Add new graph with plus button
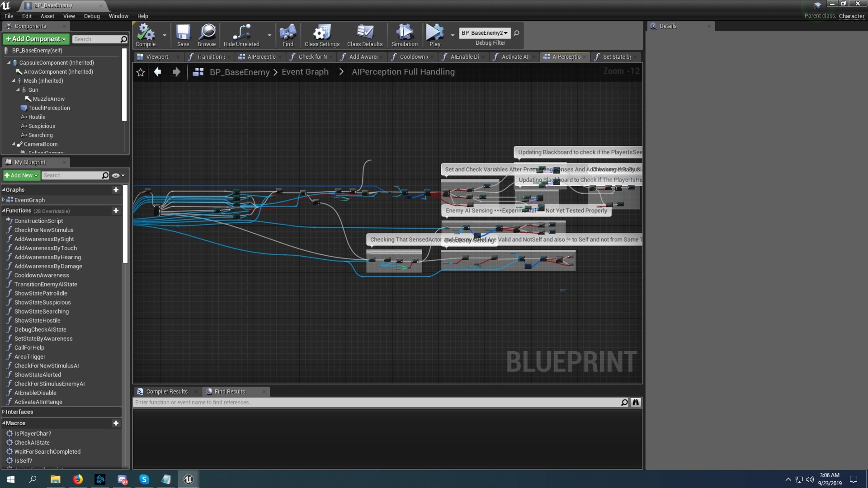Image resolution: width=868 pixels, height=488 pixels. pyautogui.click(x=116, y=190)
